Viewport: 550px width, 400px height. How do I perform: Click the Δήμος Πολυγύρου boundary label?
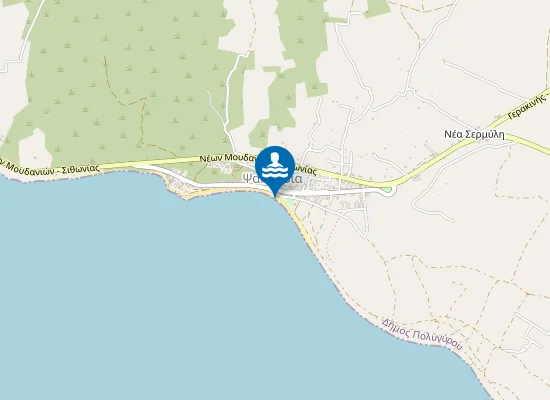(x=422, y=334)
